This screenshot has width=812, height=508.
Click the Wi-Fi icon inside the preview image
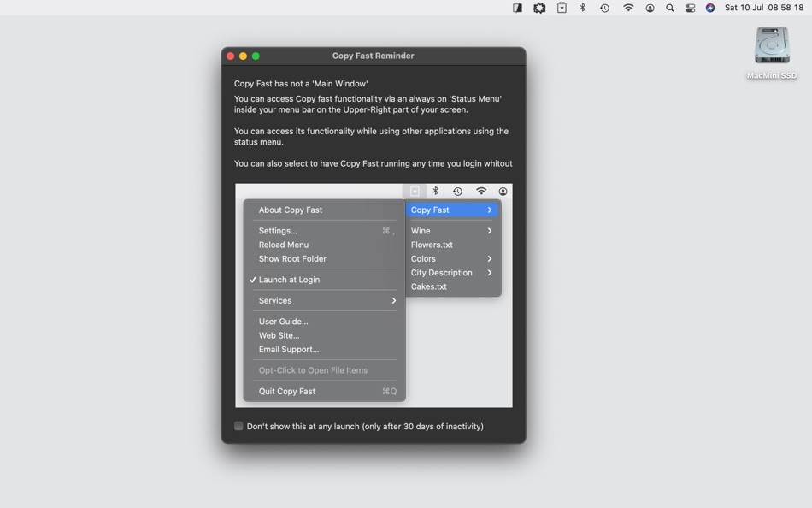[481, 192]
